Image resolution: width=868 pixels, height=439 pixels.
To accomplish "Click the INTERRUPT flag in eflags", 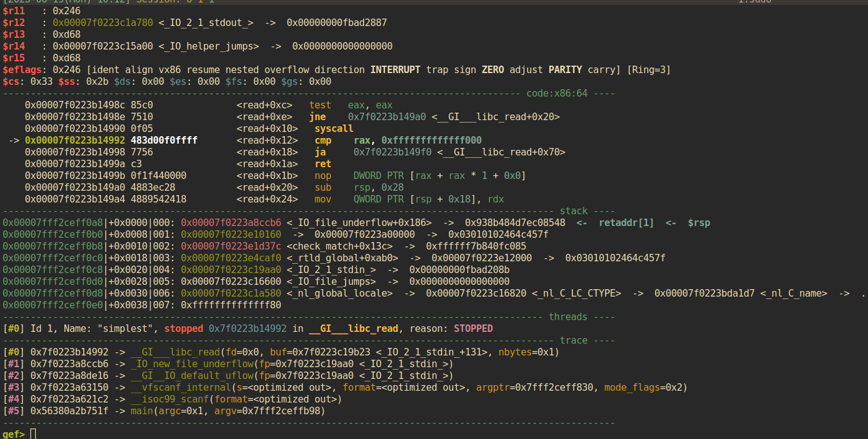I will click(x=396, y=69).
